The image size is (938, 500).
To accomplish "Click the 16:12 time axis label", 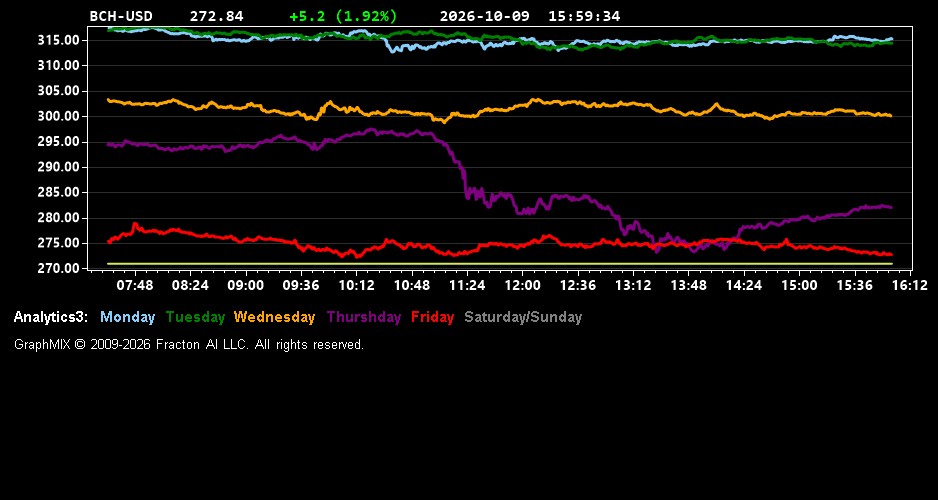I will [910, 285].
